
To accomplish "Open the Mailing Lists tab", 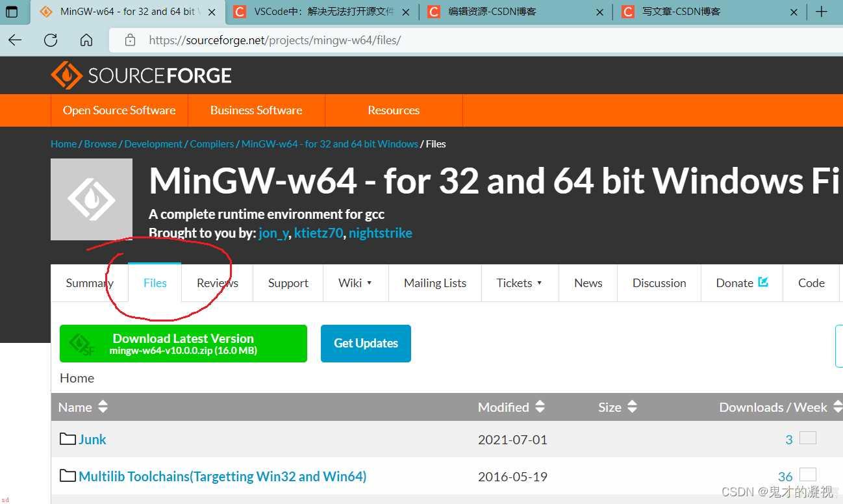I will (x=435, y=283).
